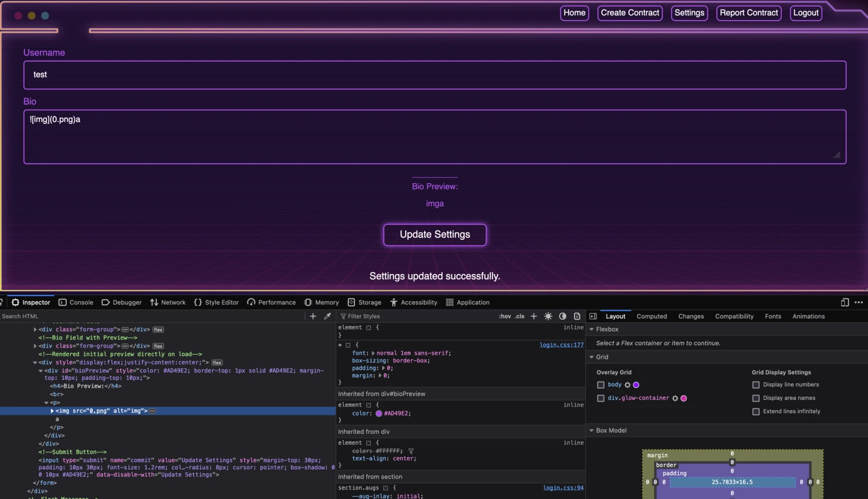Toggle the dark color scheme simulation icon
Screen dimensions: 868x499
(x=563, y=316)
